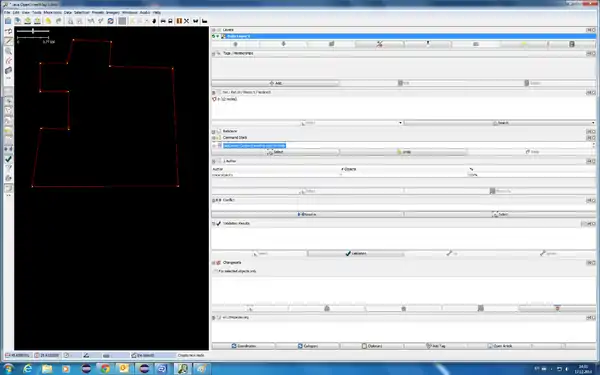Open the Search dropdown arrow in selection panel
Image resolution: width=600 pixels, height=375 pixels.
click(593, 123)
